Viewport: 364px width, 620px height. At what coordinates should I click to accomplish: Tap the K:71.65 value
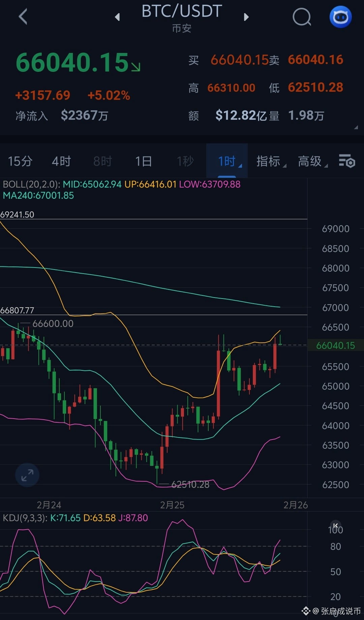pos(65,518)
